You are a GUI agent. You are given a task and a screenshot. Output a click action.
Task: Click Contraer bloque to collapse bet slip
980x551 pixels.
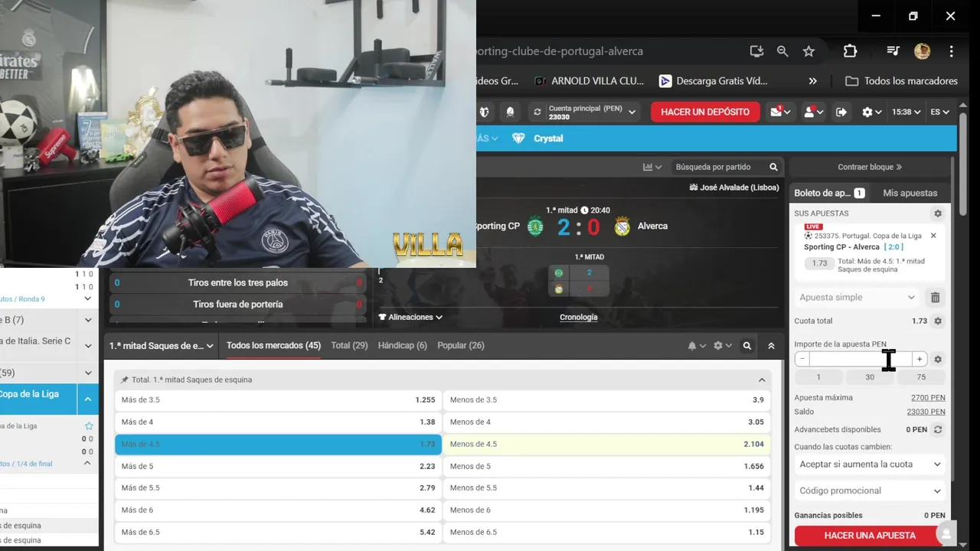870,167
